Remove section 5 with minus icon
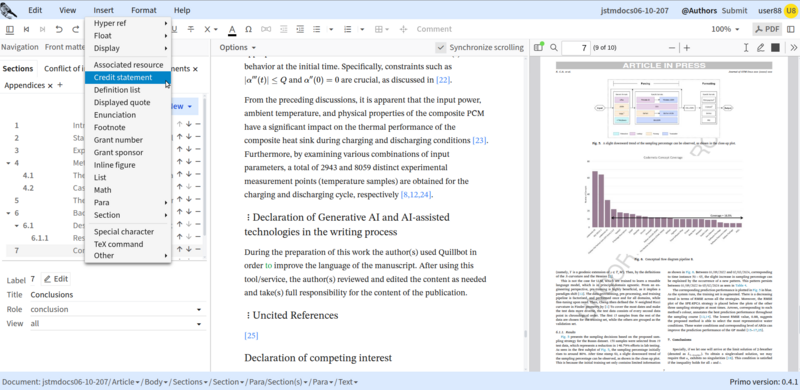 197,199
